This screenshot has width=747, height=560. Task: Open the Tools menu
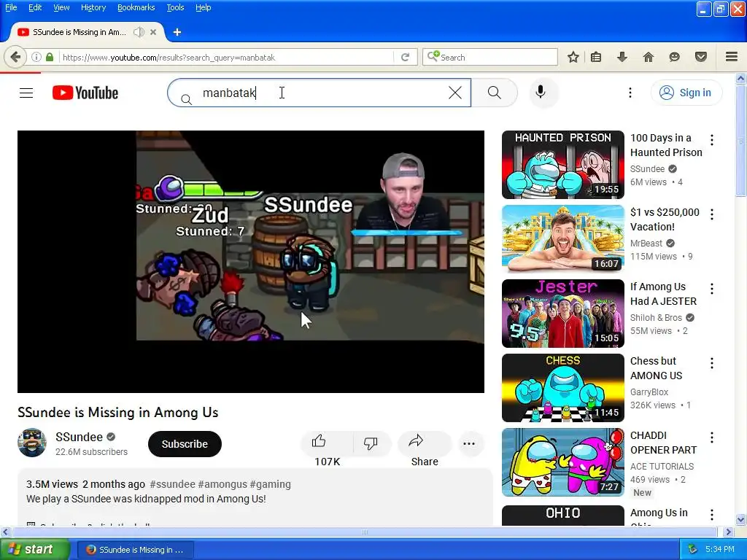[x=175, y=7]
